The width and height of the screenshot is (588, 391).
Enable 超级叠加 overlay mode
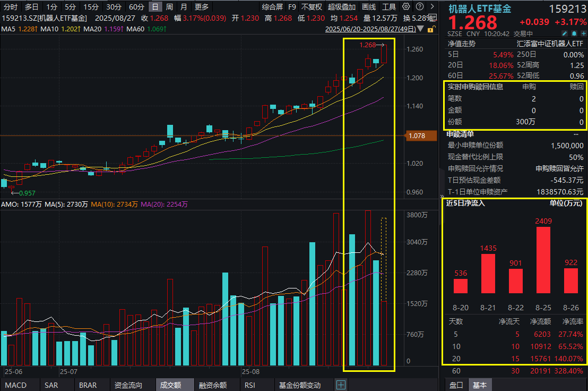coord(341,7)
